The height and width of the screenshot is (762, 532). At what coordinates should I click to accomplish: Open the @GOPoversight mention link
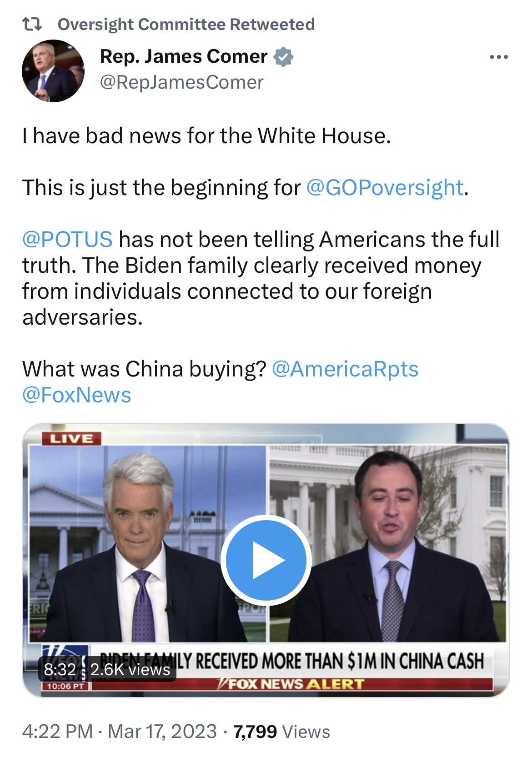tap(385, 188)
